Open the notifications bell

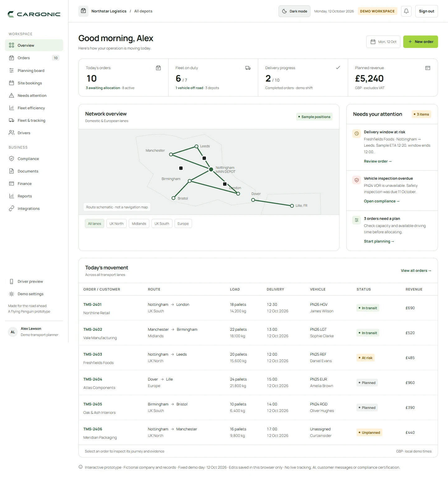[x=406, y=11]
